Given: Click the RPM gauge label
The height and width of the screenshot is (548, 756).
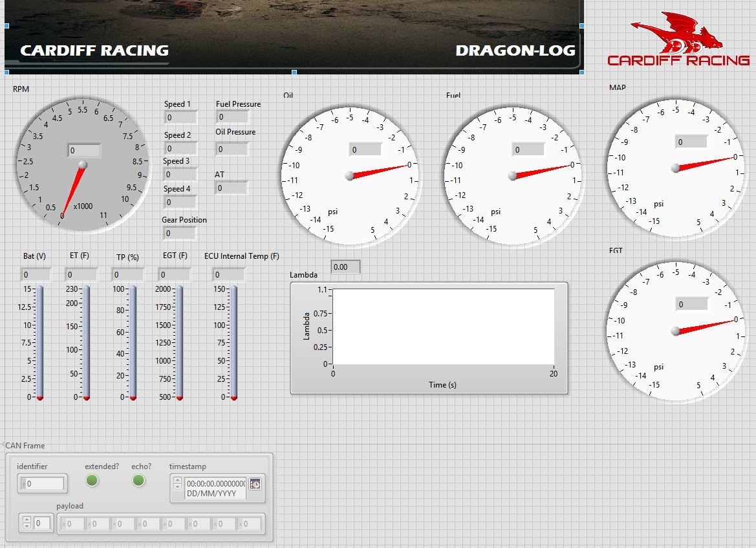Looking at the screenshot, I should (21, 89).
